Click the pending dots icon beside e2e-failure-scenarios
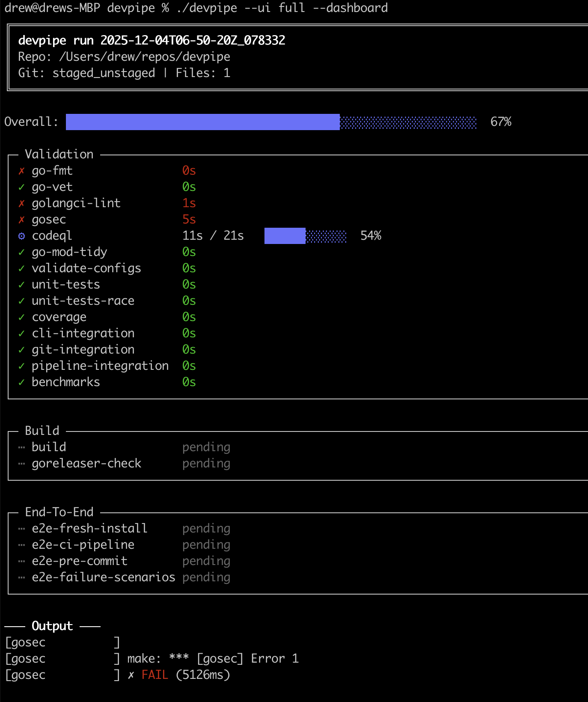The width and height of the screenshot is (588, 702). [x=21, y=577]
